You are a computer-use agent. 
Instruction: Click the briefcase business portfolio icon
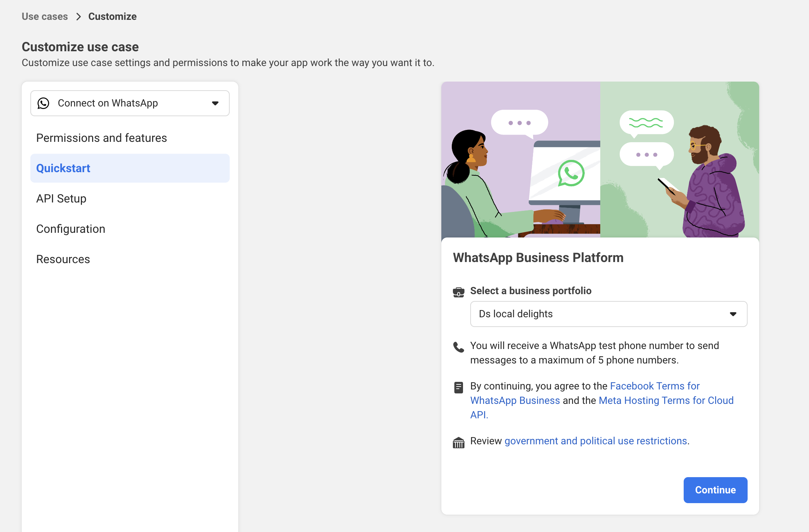(458, 292)
